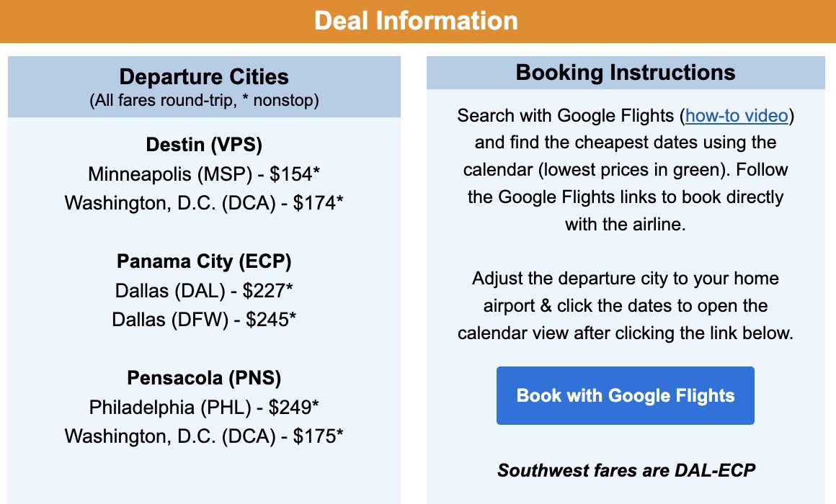Click the Booking Instructions heading

(625, 73)
